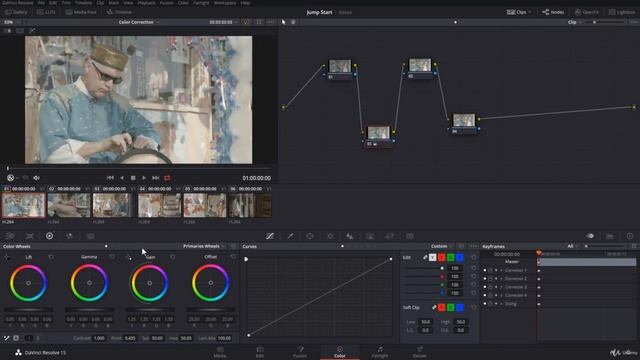The height and width of the screenshot is (360, 640).
Task: Select node 02 in the node graph
Action: 420,69
